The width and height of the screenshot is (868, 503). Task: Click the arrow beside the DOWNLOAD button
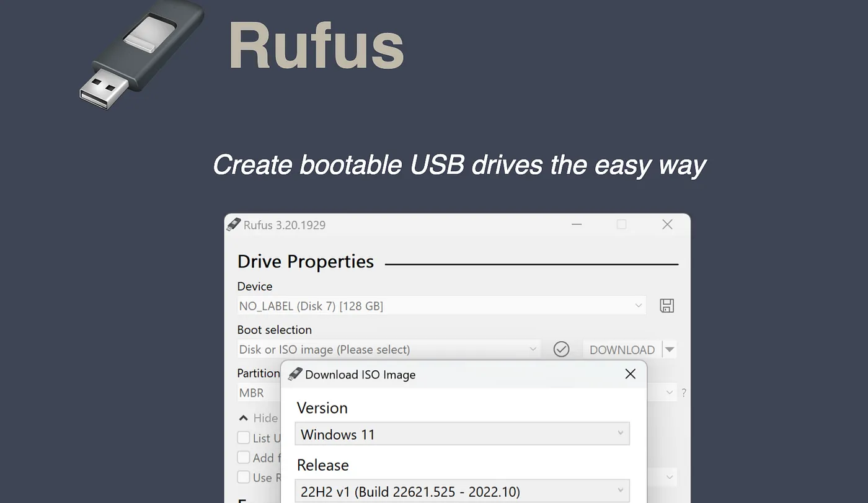coord(670,349)
